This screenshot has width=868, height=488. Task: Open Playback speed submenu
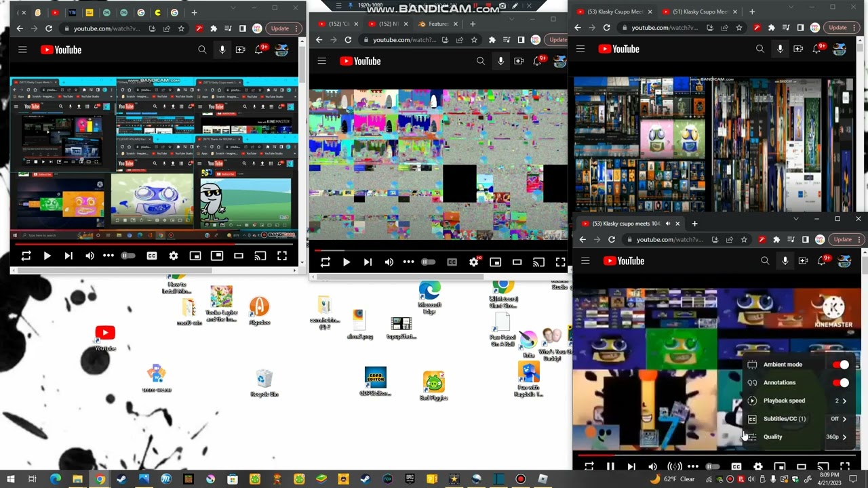click(797, 401)
